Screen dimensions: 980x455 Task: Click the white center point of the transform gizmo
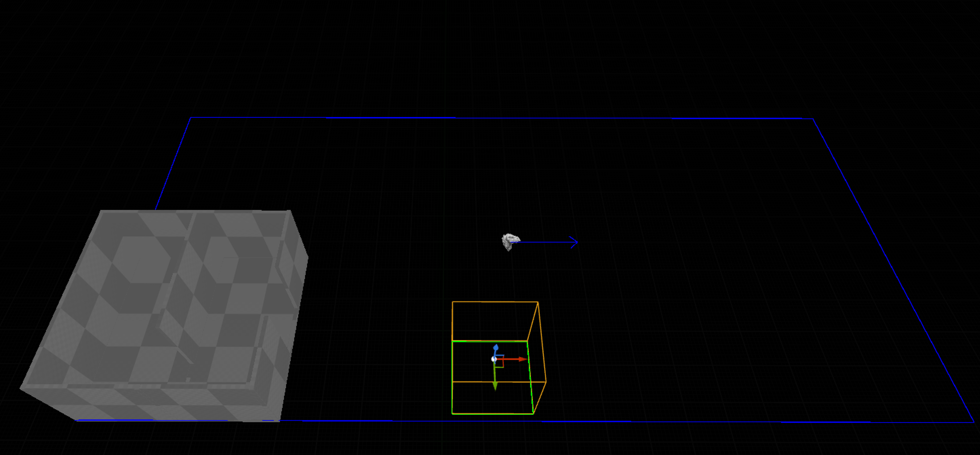pyautogui.click(x=494, y=359)
